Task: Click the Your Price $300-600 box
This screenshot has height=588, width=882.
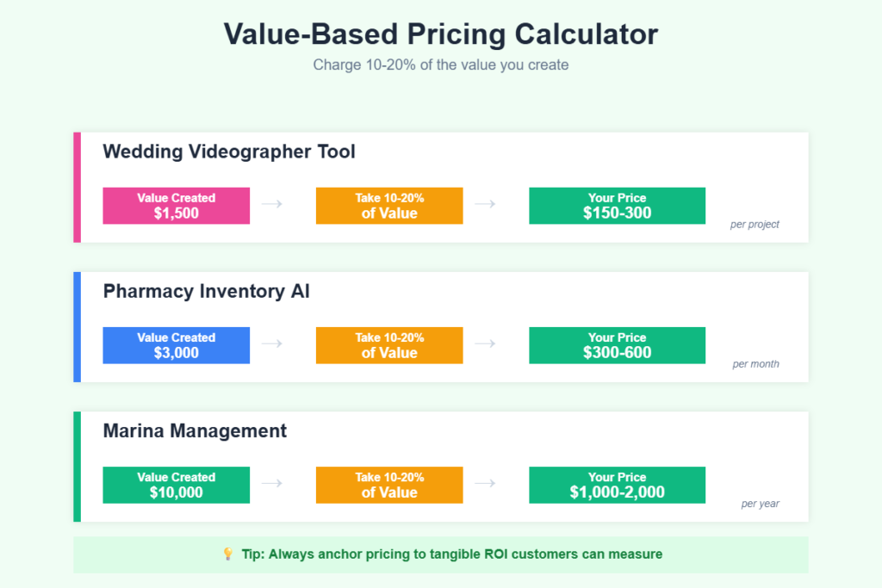Action: click(617, 345)
